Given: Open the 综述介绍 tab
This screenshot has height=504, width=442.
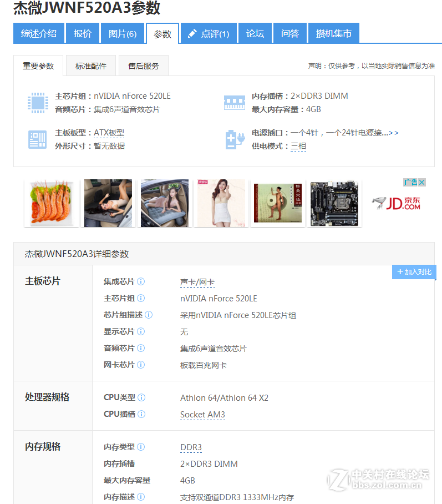Looking at the screenshot, I should click(39, 33).
